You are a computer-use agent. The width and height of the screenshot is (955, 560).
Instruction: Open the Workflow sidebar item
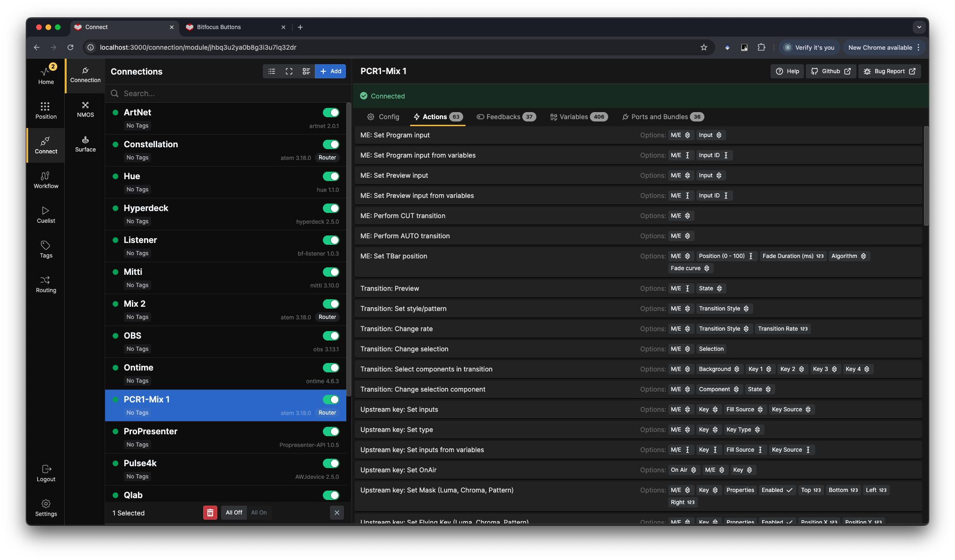(46, 180)
